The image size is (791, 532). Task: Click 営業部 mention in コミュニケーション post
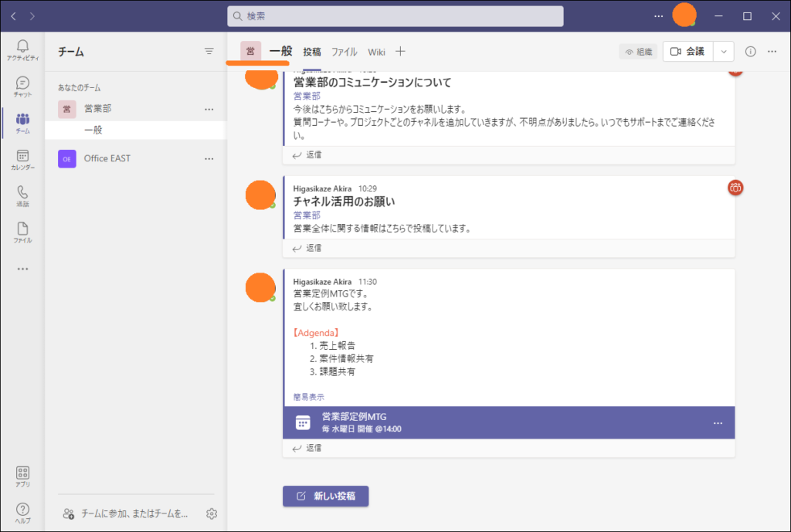click(x=307, y=96)
